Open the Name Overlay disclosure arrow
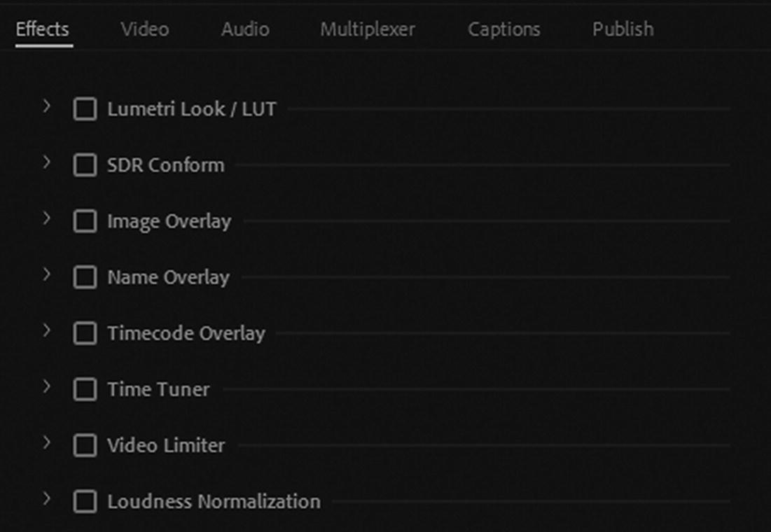 [47, 274]
